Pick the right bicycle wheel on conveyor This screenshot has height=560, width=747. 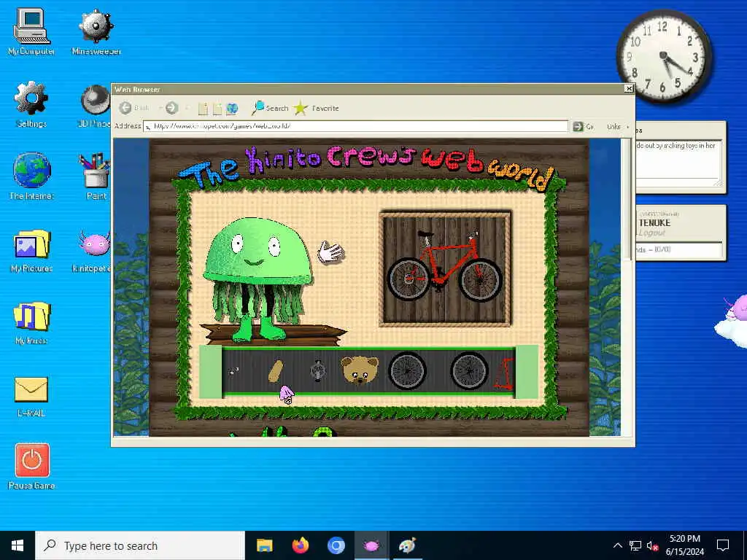pos(469,370)
